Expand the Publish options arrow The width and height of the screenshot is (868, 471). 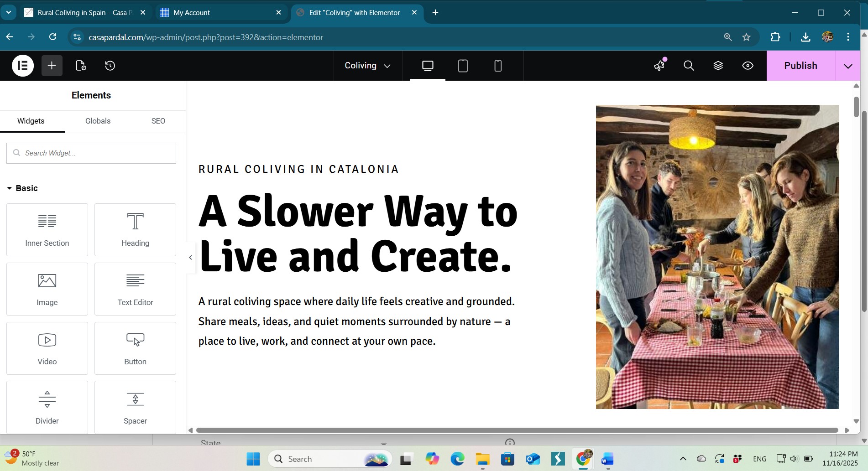click(847, 66)
